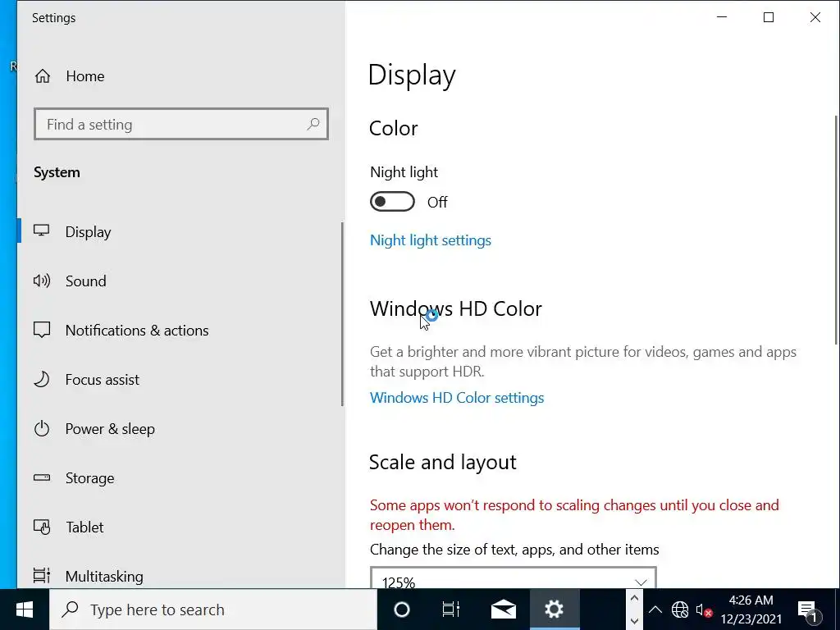Show hidden system tray icons

pyautogui.click(x=655, y=609)
